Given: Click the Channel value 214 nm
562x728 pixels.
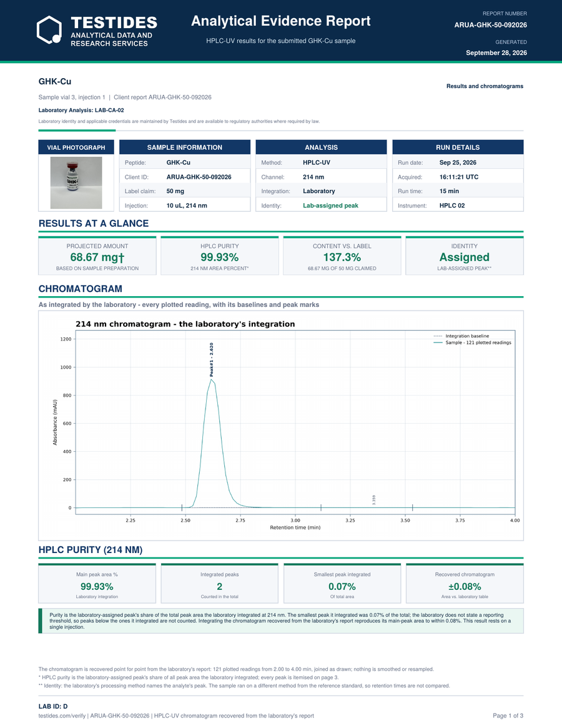Looking at the screenshot, I should [x=313, y=177].
